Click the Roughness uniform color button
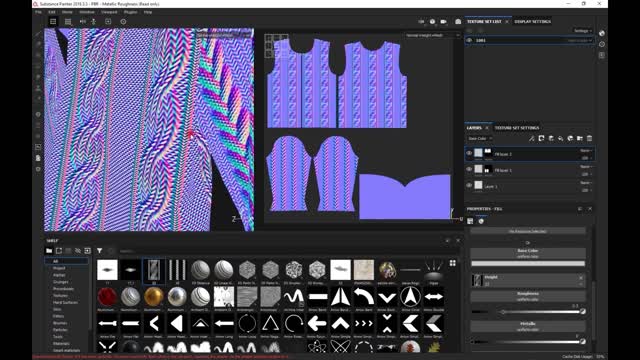 tap(528, 296)
